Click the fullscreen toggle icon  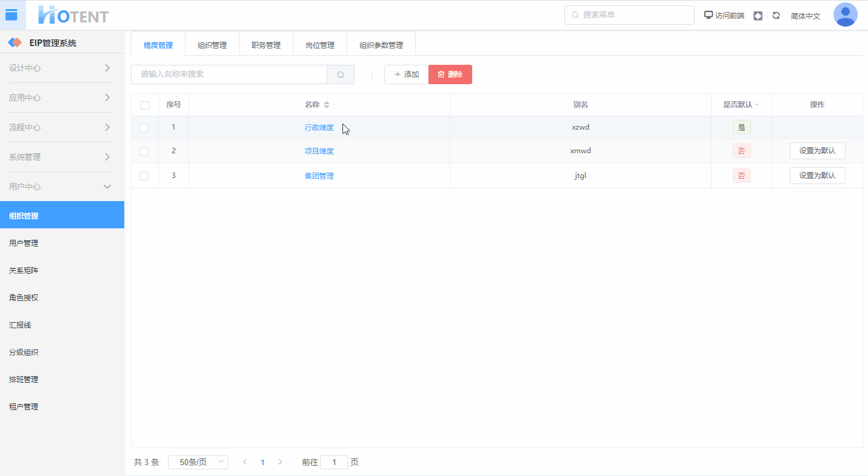pyautogui.click(x=758, y=16)
